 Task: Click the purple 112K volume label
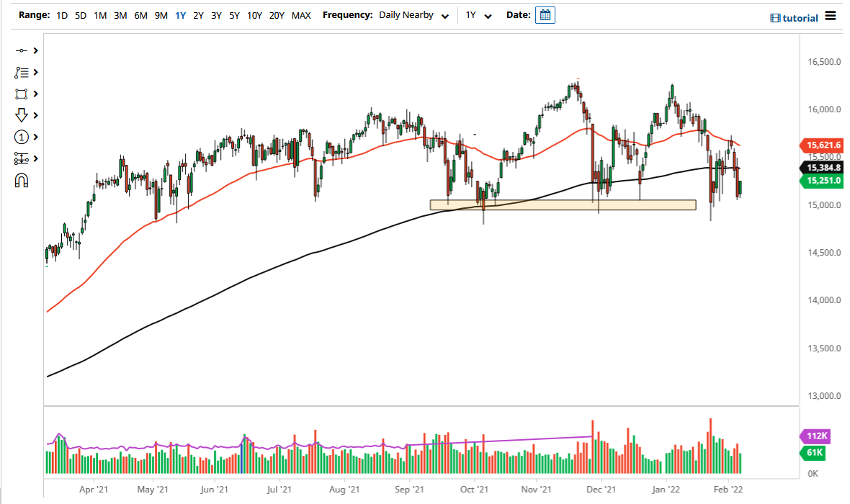point(815,436)
